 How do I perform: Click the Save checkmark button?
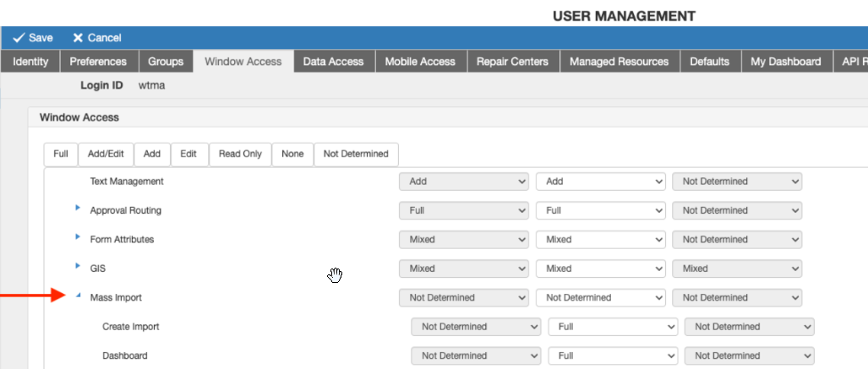point(33,38)
